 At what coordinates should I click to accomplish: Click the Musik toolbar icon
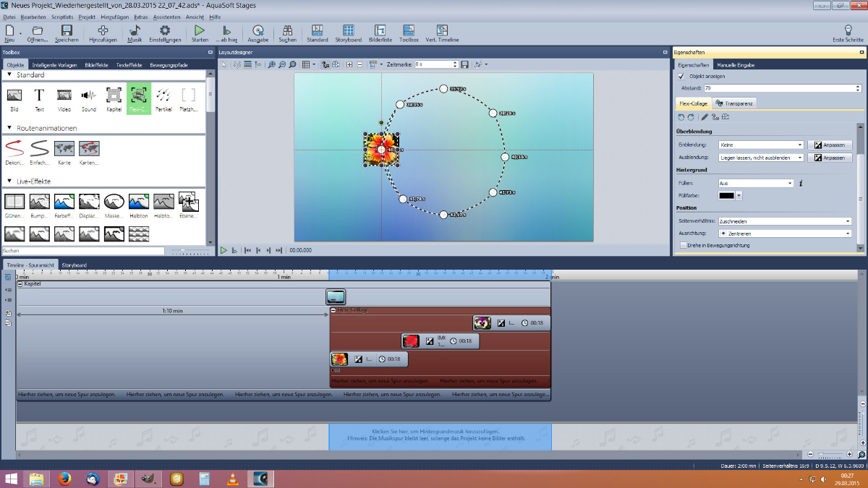tap(135, 31)
